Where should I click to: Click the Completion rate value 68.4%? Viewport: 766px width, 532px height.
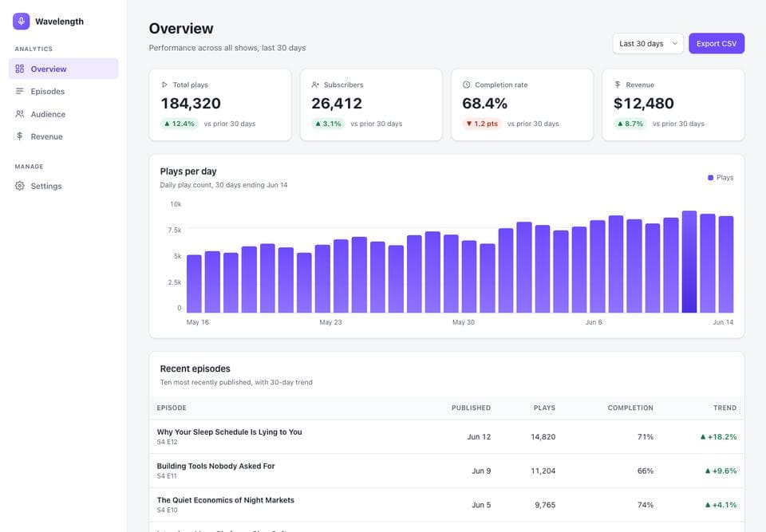pyautogui.click(x=484, y=103)
